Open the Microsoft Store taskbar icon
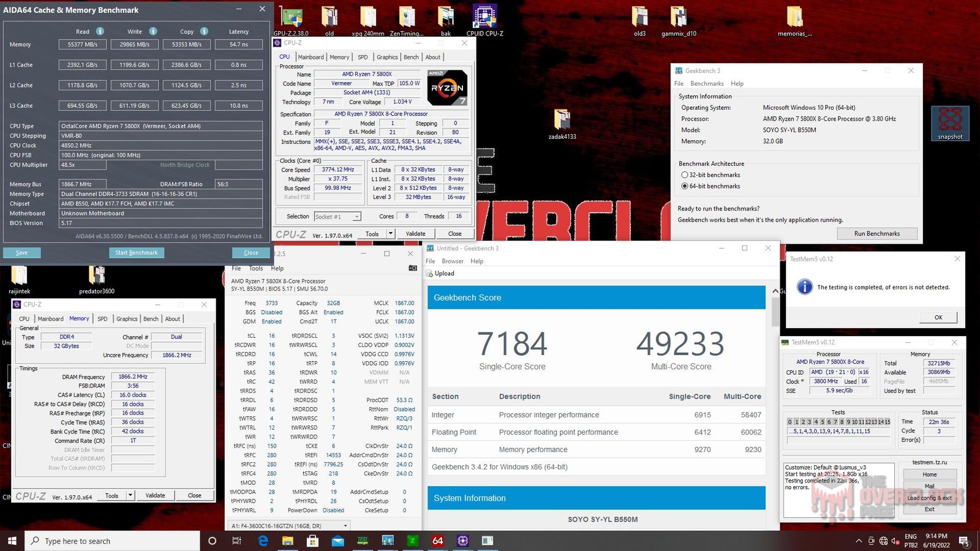The width and height of the screenshot is (980, 551). tap(312, 541)
